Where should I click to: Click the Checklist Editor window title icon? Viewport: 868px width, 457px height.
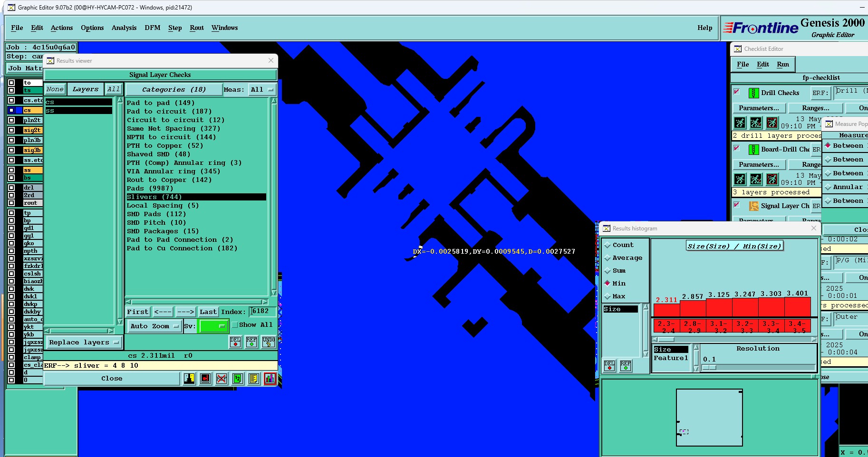tap(738, 49)
